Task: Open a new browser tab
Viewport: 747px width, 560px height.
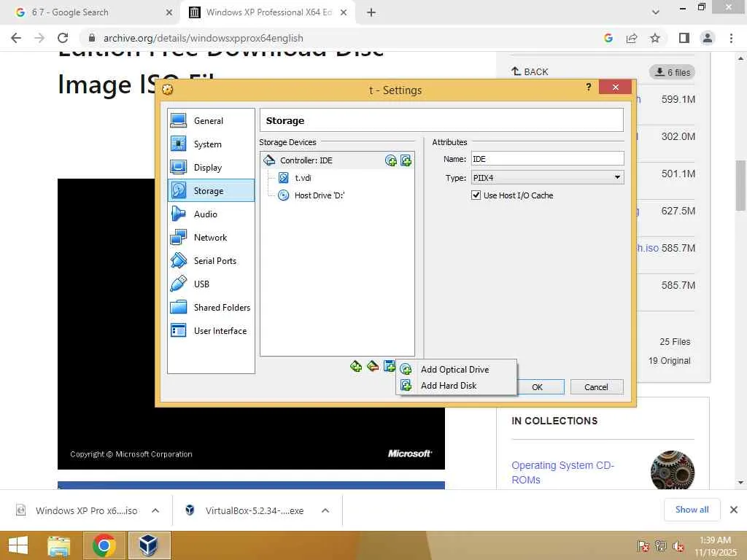Action: (371, 12)
